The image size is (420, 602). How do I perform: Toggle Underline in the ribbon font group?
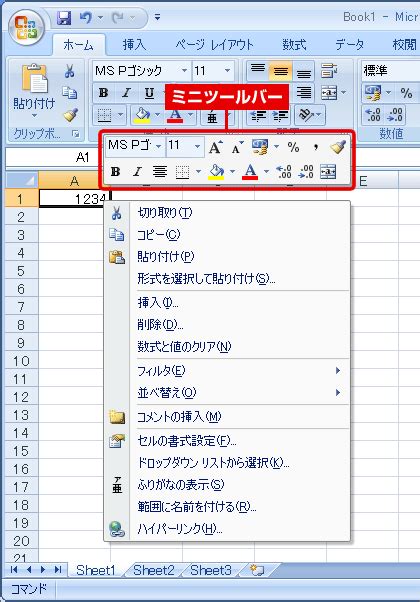(x=149, y=93)
